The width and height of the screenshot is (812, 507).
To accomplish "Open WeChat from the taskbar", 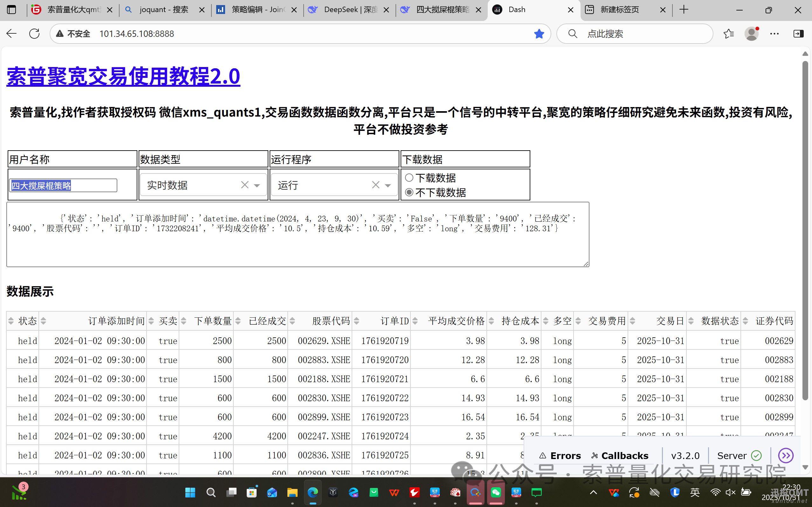I will point(496,492).
